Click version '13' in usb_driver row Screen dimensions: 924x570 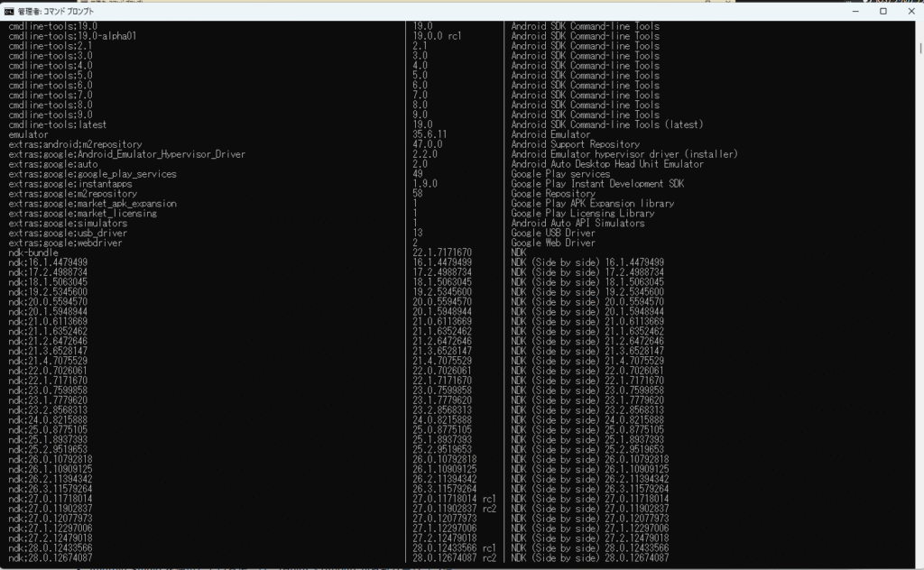click(418, 234)
